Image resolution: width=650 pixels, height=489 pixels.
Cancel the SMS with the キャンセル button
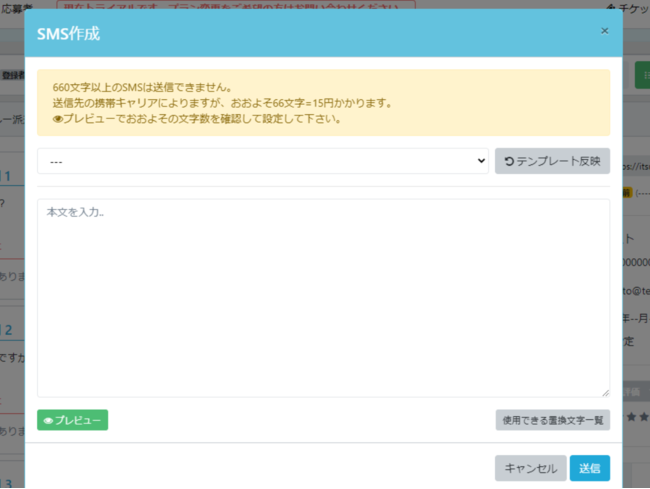pos(529,468)
